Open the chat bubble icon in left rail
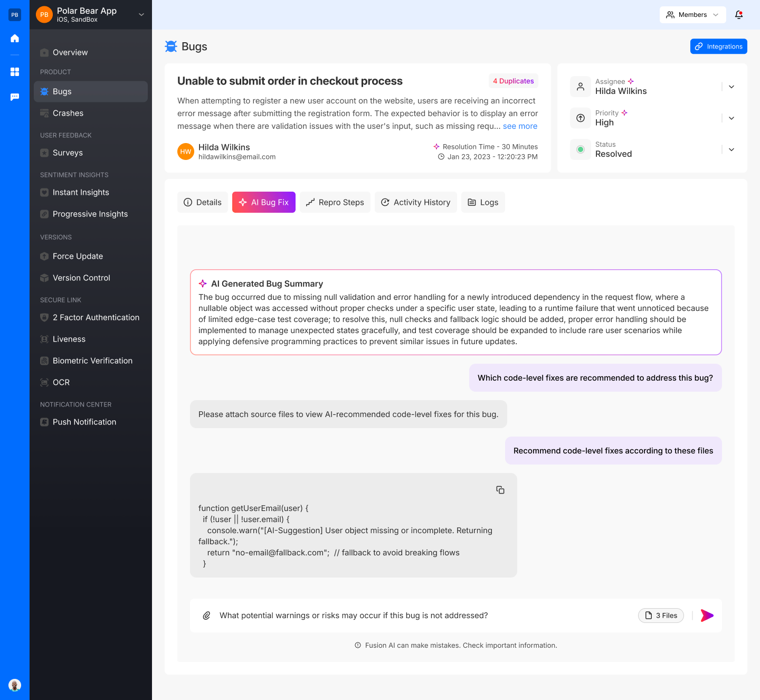 tap(15, 97)
